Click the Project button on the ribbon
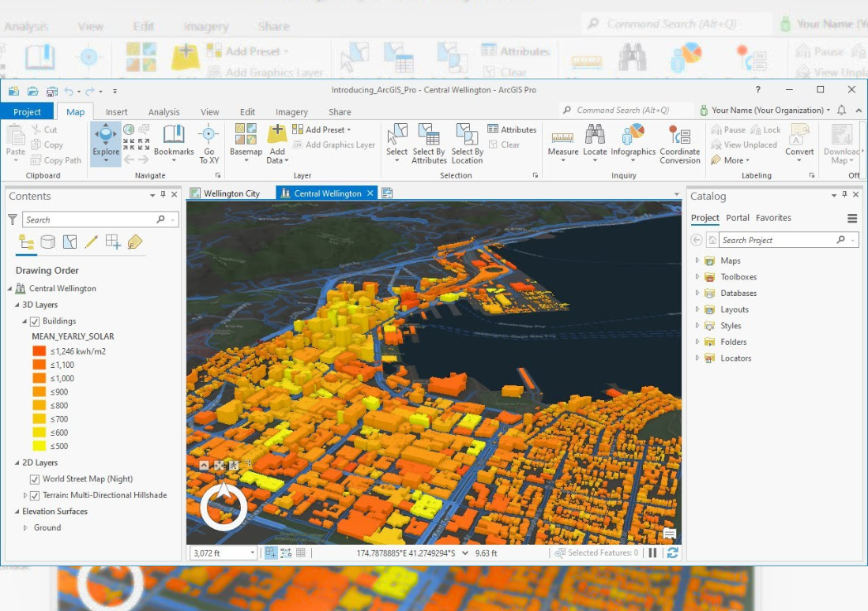This screenshot has height=611, width=868. 27,112
